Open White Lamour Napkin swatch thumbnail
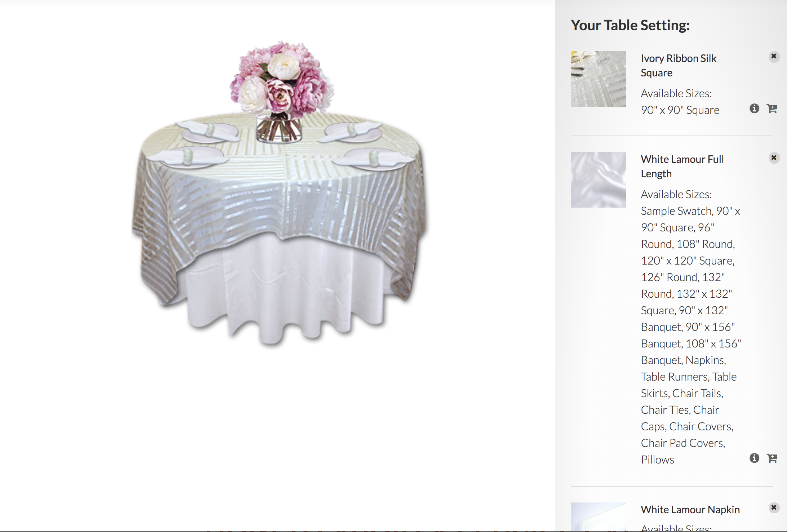 [598, 517]
